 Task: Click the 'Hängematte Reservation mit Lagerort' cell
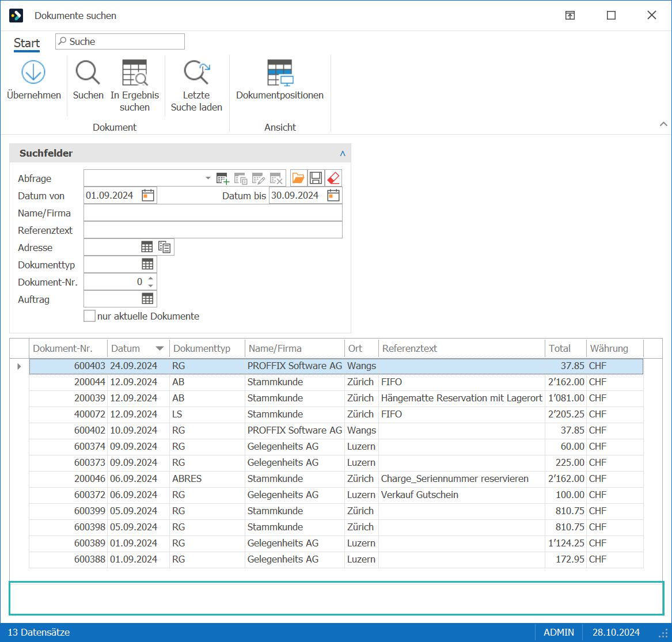462,398
